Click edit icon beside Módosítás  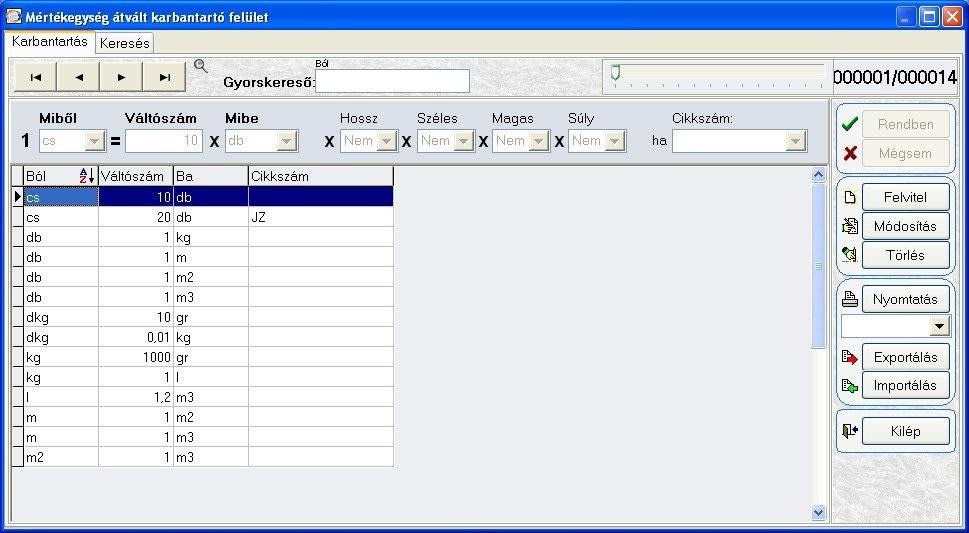coord(850,226)
